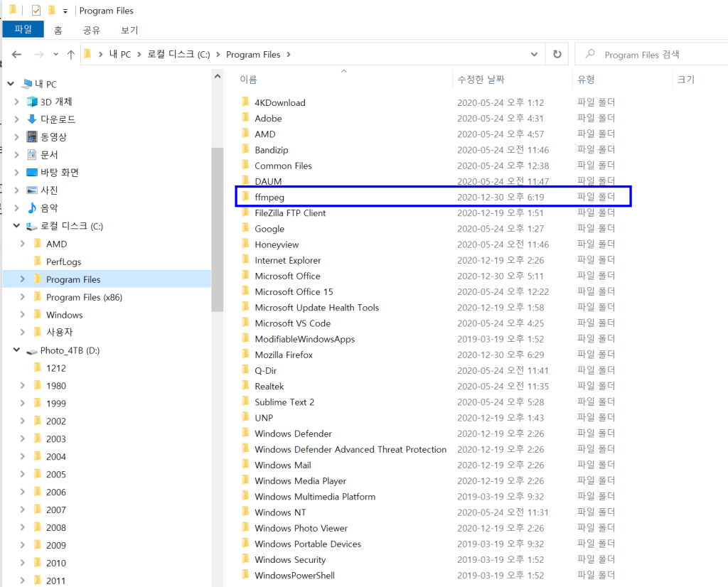Click the Up one level arrow

pos(70,55)
